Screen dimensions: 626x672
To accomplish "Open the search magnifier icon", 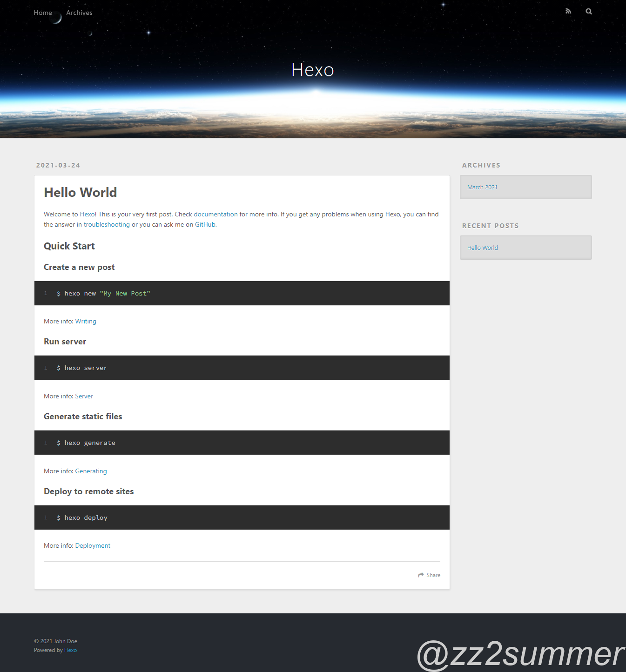I will [589, 11].
